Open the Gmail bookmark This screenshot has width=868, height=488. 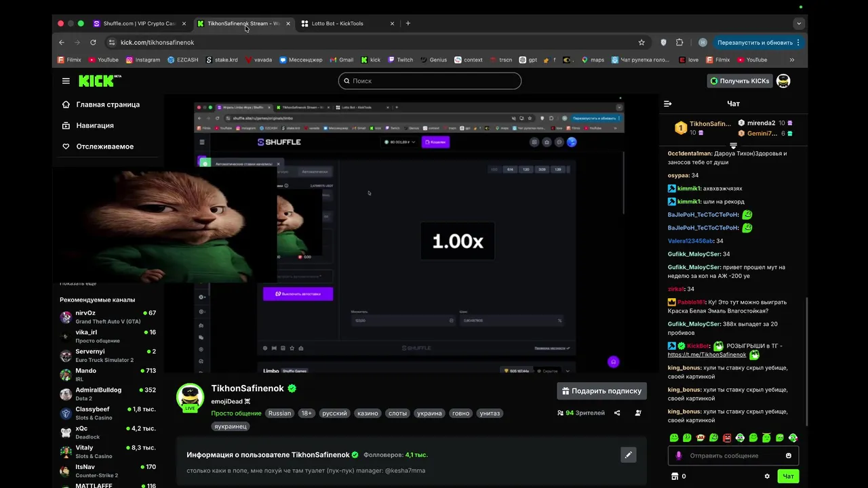[x=341, y=60]
